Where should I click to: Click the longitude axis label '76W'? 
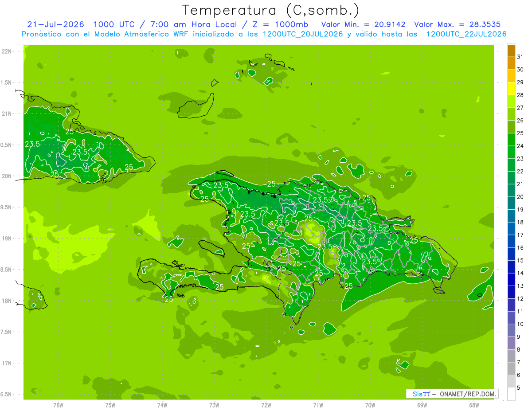pos(58,405)
